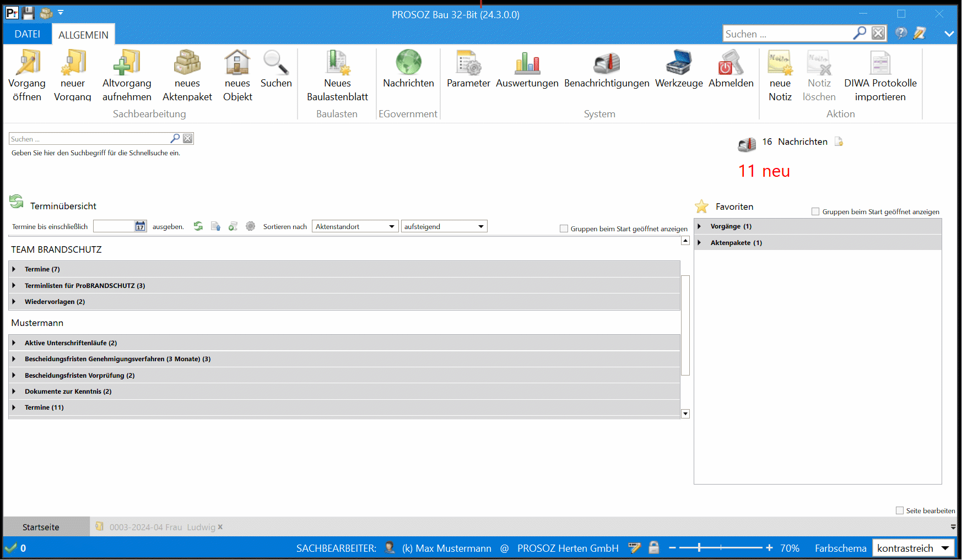Viewport: 962px width, 560px height.
Task: Create a Neues Baulastenblatt
Action: coord(337,75)
